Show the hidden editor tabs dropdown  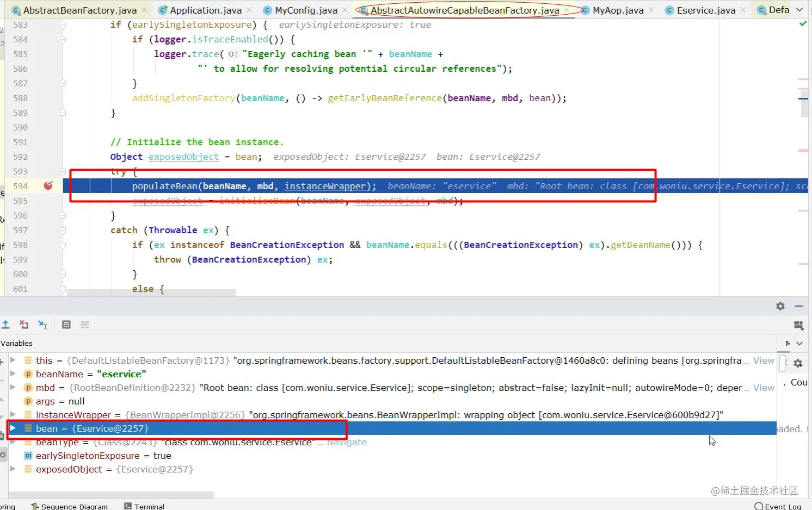[799, 10]
